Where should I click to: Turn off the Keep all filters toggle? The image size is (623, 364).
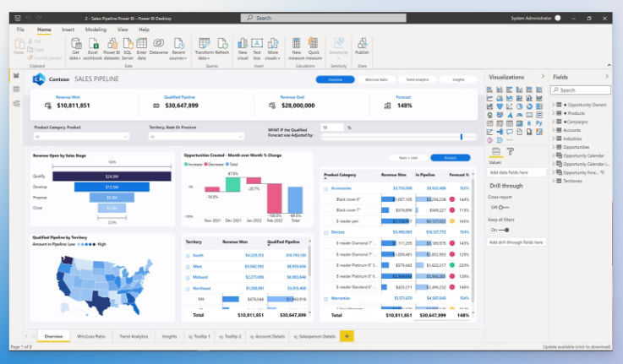click(x=504, y=230)
